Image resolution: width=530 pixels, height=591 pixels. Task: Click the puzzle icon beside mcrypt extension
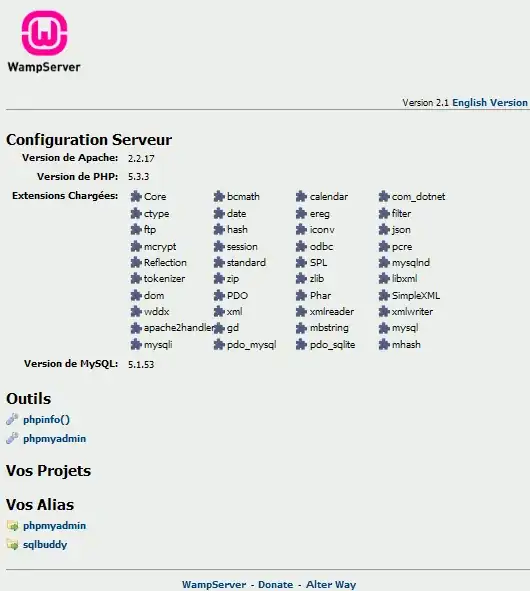136,247
